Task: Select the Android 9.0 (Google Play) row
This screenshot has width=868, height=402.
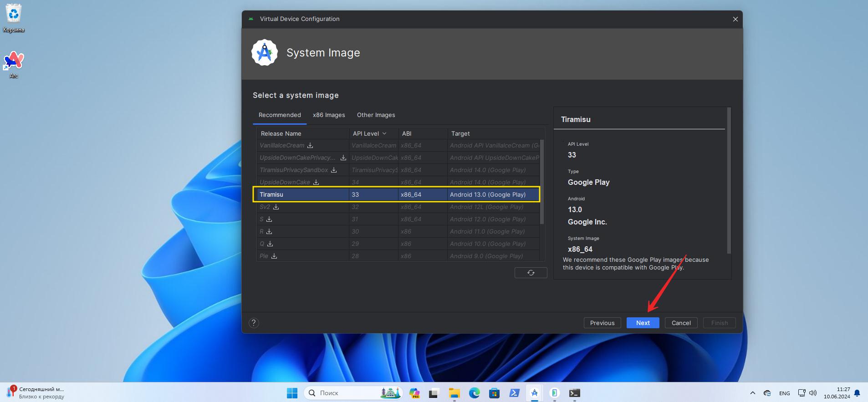Action: click(398, 256)
